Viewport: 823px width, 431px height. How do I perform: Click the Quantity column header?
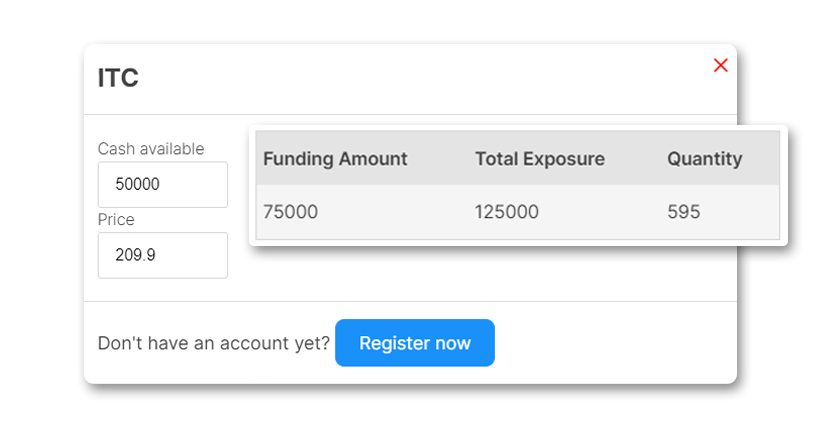click(x=704, y=159)
